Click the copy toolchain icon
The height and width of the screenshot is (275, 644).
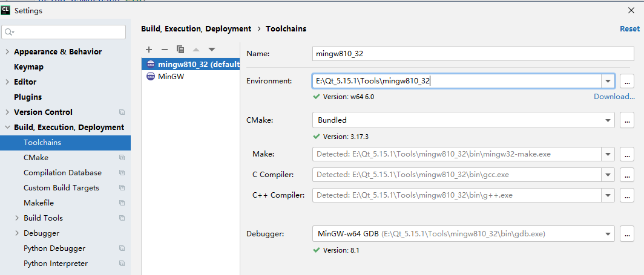(x=180, y=50)
